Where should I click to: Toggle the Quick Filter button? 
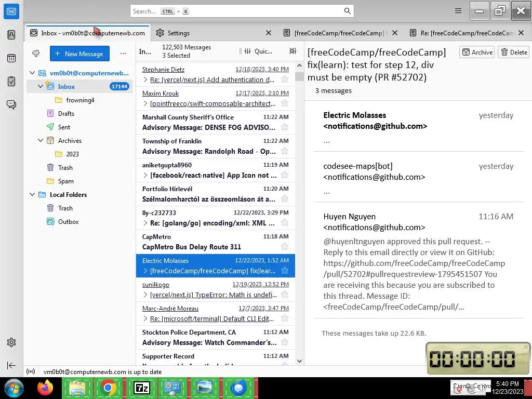(x=258, y=51)
